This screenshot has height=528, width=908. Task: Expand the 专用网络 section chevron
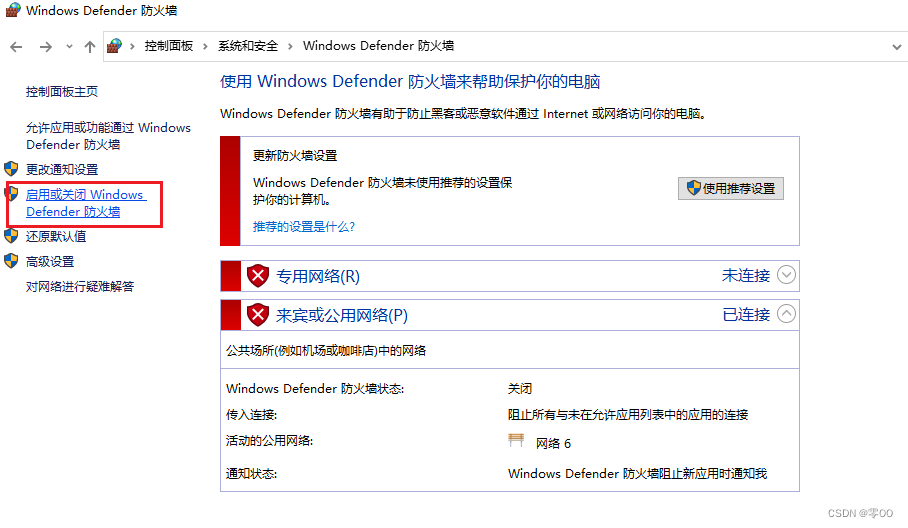point(786,275)
